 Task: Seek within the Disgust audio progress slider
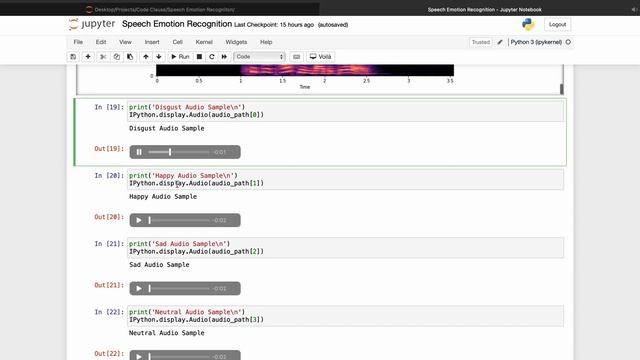tap(179, 152)
